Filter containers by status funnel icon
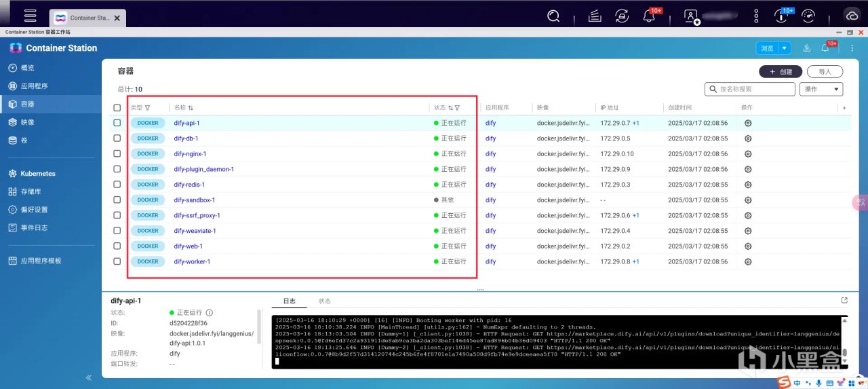 point(457,108)
